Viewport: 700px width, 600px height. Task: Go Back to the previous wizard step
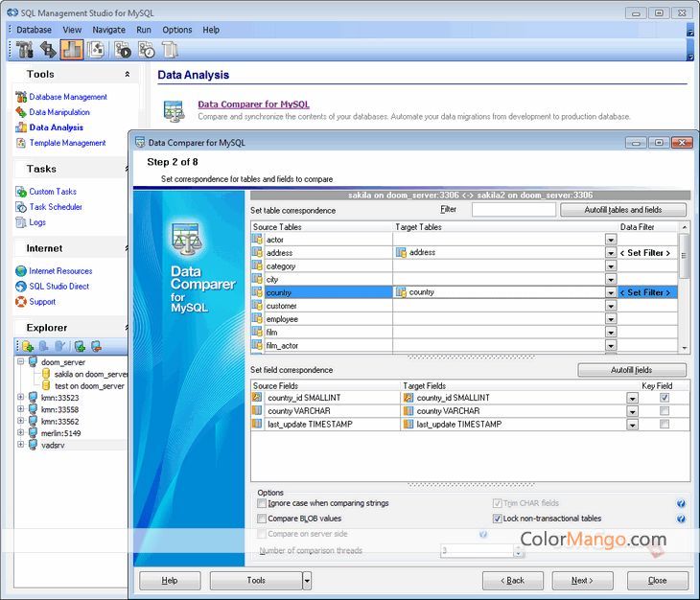[x=512, y=581]
